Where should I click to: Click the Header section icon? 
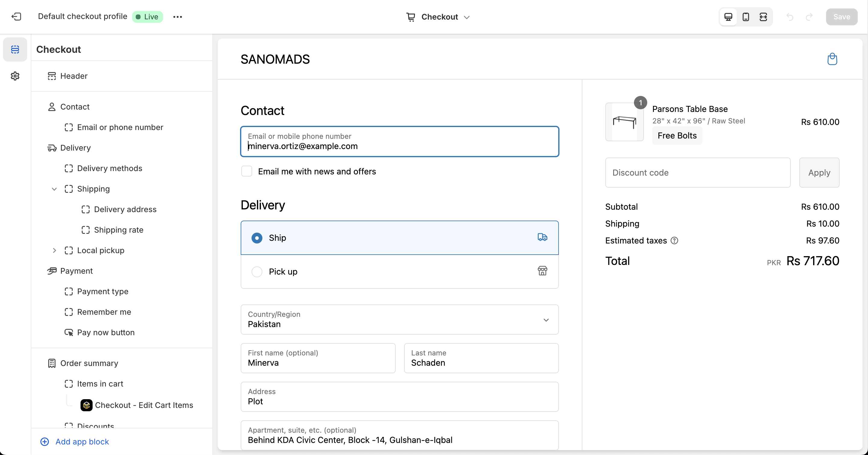pos(52,76)
